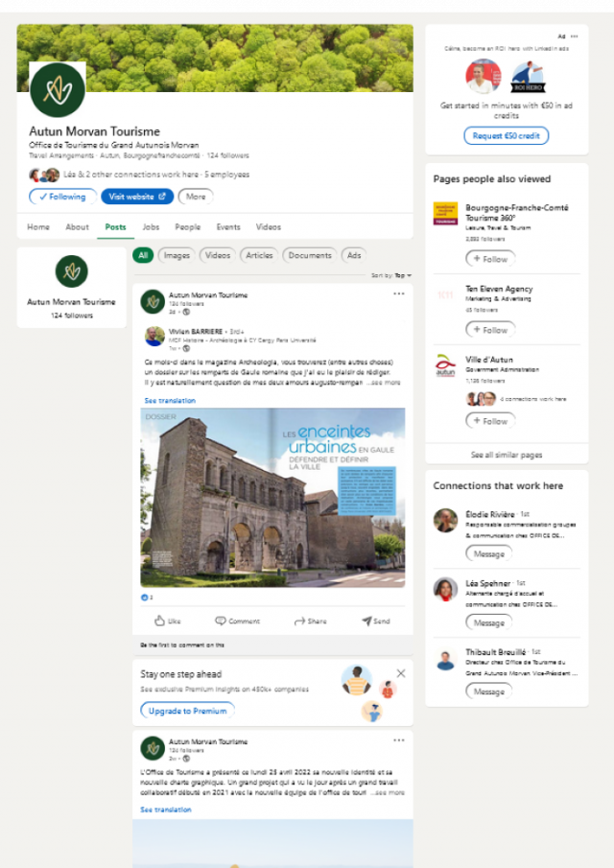This screenshot has width=614, height=868.
Task: Click Autun Morvan Tourisme profile logo
Action: click(x=58, y=90)
